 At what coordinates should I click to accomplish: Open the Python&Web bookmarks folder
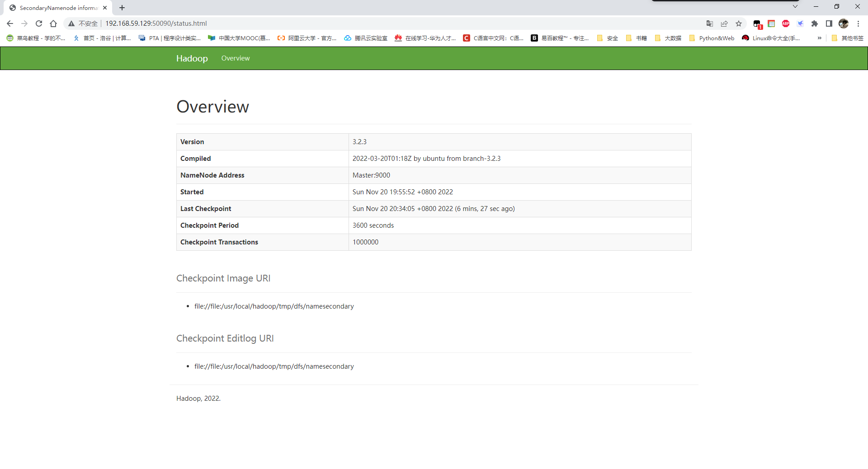point(712,38)
